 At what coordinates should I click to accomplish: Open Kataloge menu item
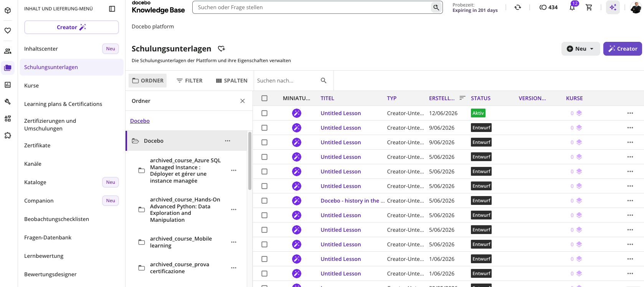coord(71,182)
